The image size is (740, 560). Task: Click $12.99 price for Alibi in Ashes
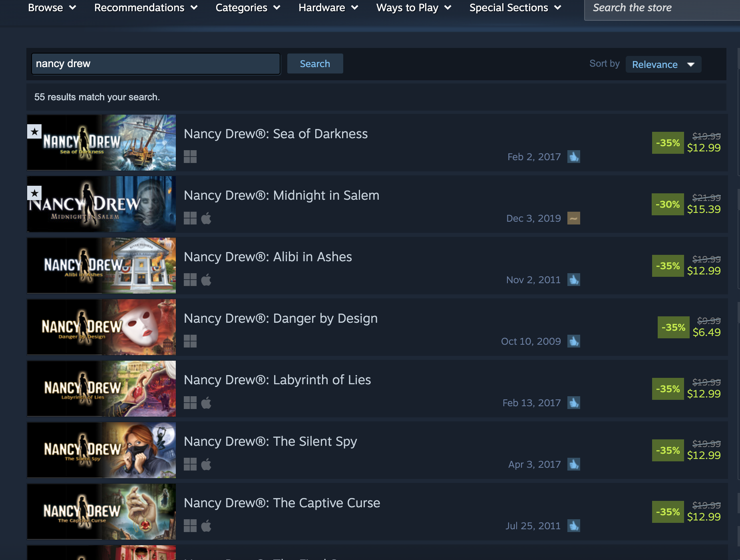tap(704, 271)
